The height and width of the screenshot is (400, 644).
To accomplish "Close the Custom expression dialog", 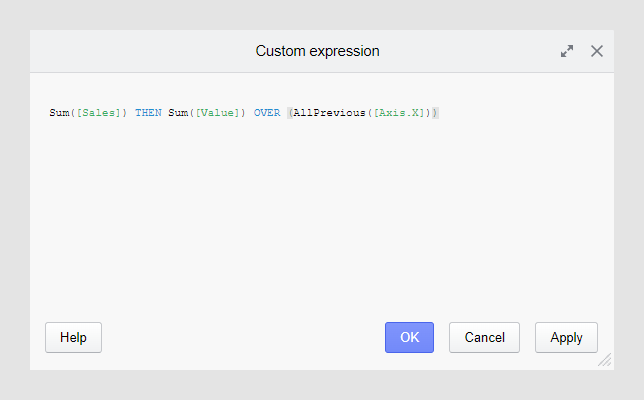I will tap(597, 51).
